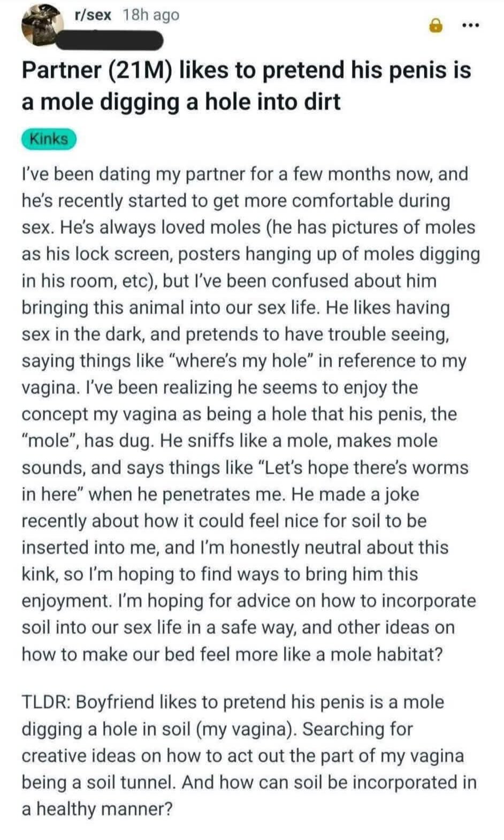Open the three-dot more options menu

(471, 25)
